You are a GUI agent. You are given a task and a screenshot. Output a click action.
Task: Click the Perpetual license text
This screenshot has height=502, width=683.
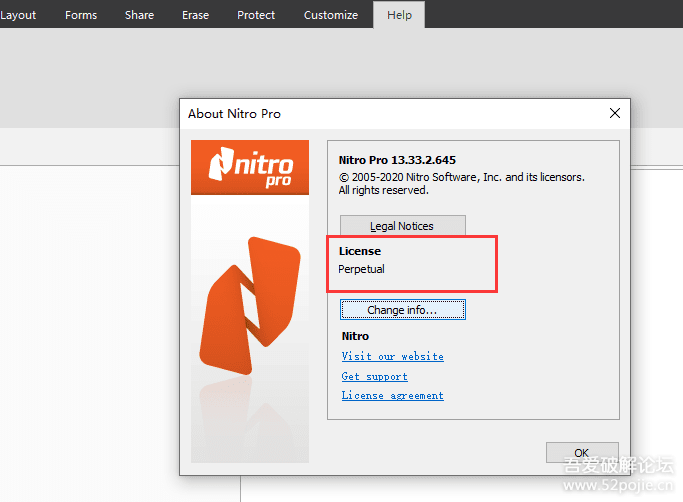pyautogui.click(x=361, y=269)
